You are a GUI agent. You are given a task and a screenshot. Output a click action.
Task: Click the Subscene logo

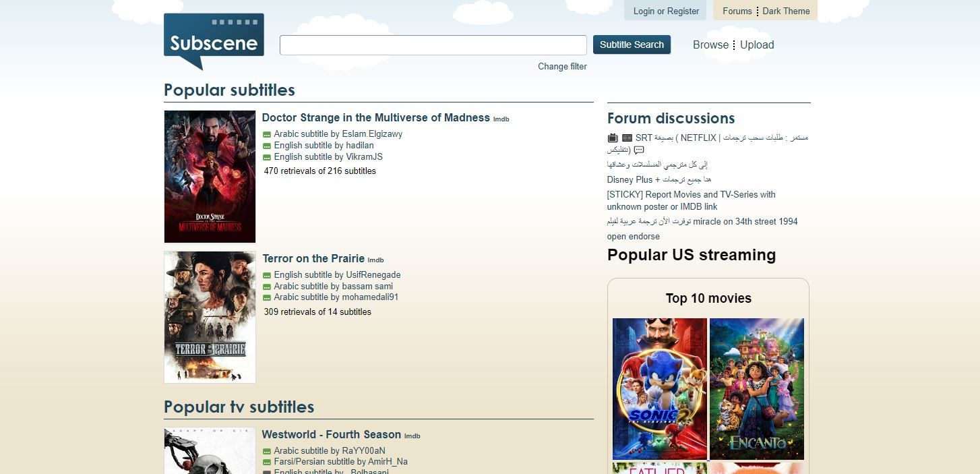[x=214, y=41]
